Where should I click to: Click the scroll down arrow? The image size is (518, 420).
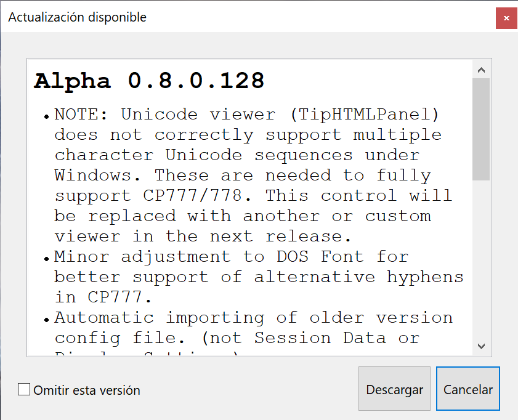(x=482, y=346)
